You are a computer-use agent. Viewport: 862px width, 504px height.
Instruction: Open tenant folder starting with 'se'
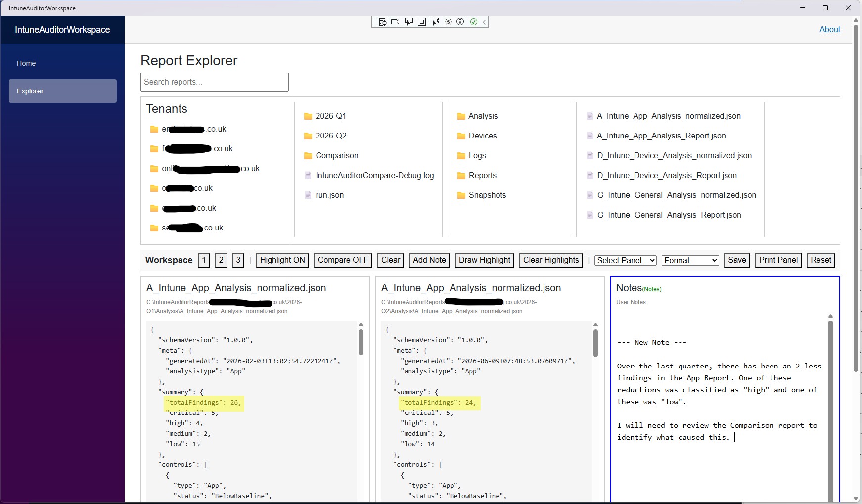pos(186,228)
